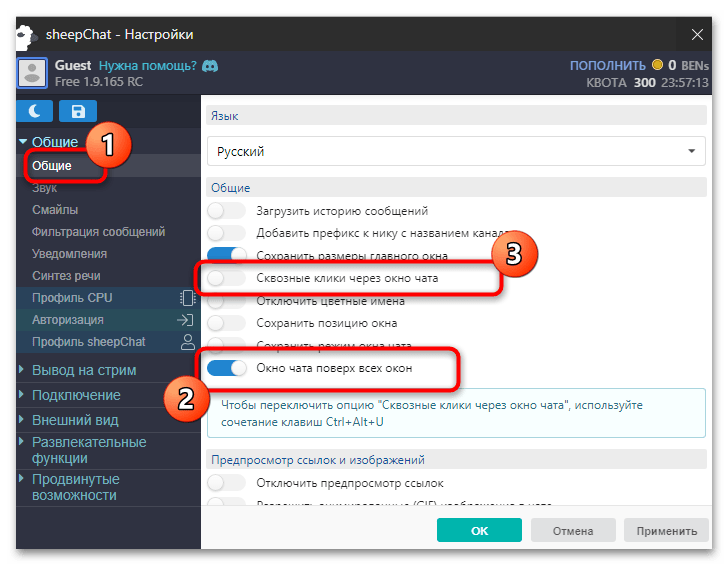Open Авторизация item
This screenshot has height=565, width=728.
click(x=68, y=320)
